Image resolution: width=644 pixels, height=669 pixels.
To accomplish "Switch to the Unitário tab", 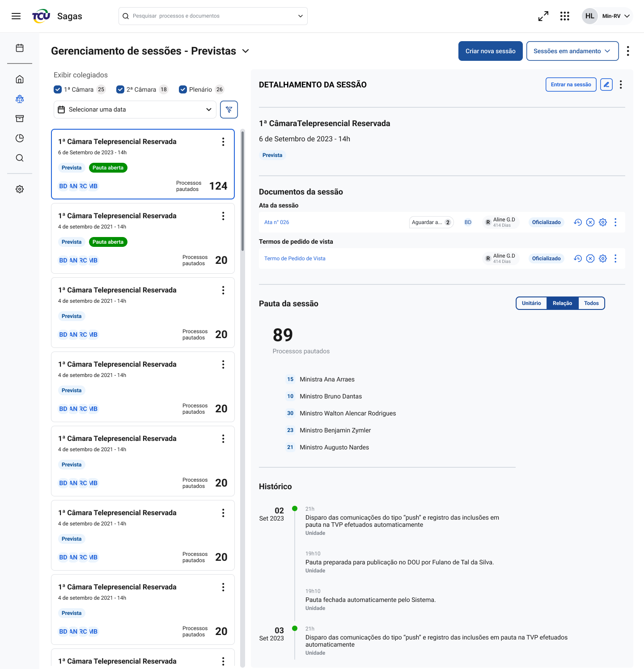I will tap(531, 303).
